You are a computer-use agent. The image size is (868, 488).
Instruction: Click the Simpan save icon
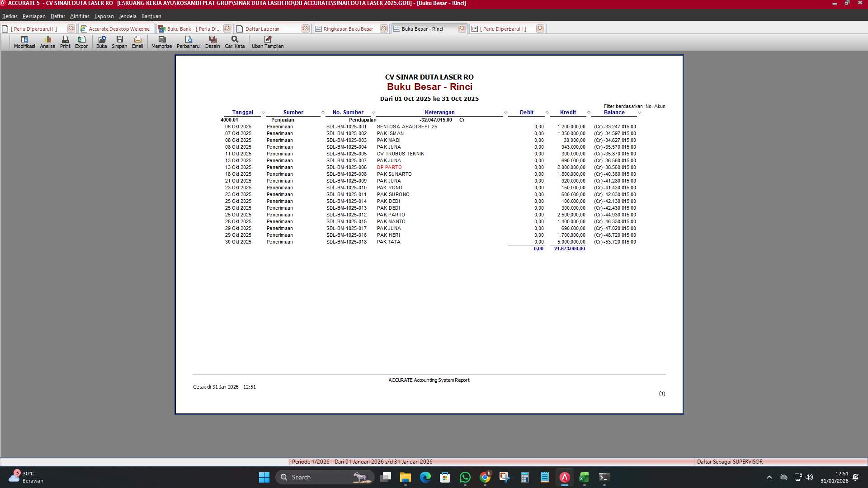119,42
